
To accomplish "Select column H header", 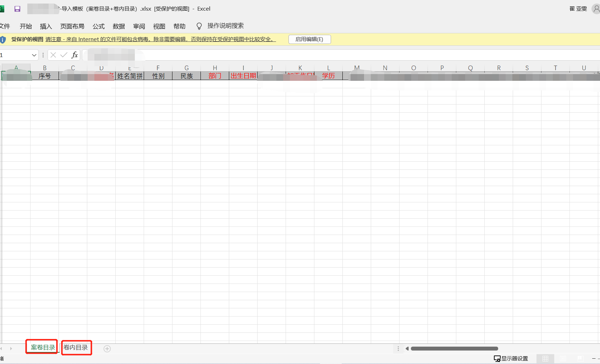I will point(215,68).
